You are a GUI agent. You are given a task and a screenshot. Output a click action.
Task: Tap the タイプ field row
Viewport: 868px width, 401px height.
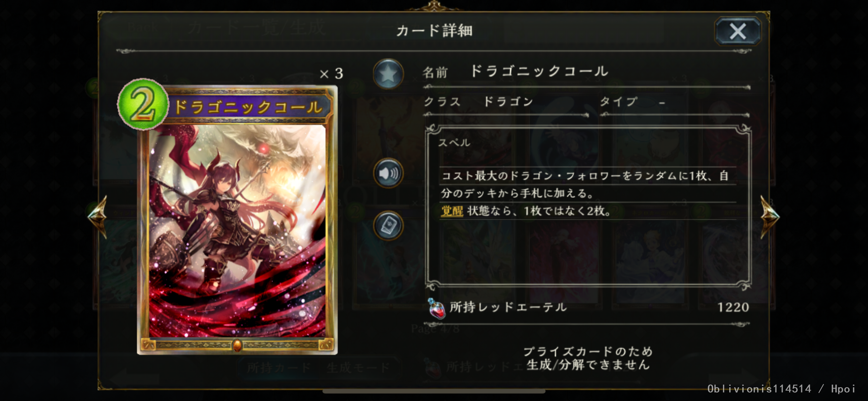point(675,102)
